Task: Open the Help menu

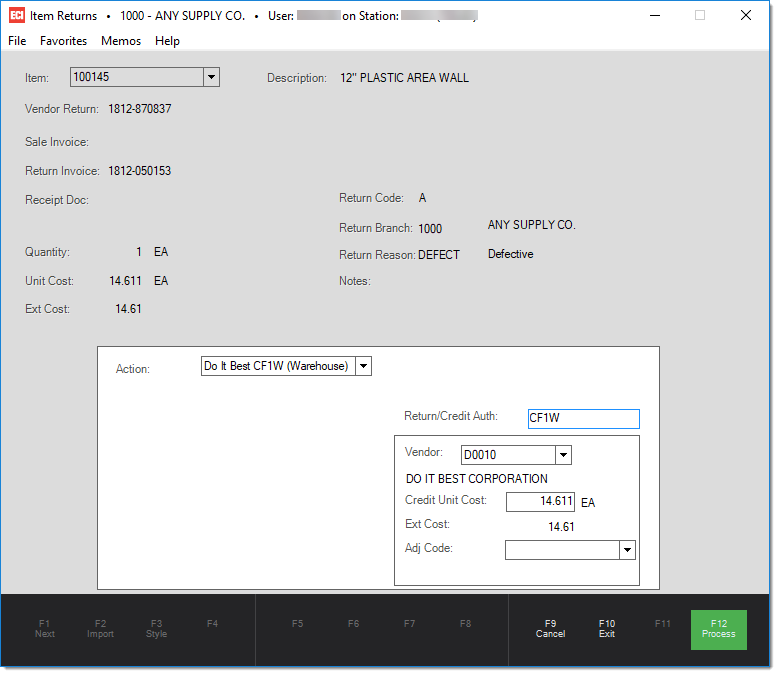Action: tap(167, 41)
